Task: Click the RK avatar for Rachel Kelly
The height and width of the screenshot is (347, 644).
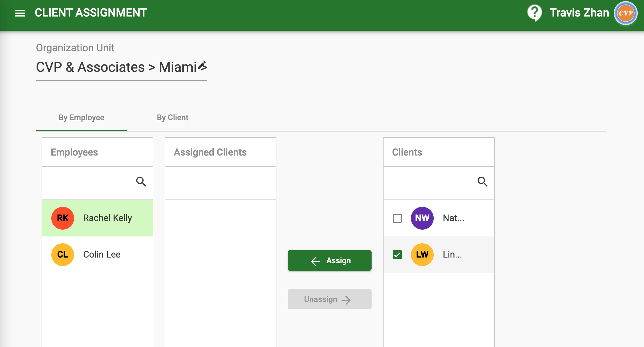Action: pyautogui.click(x=63, y=218)
